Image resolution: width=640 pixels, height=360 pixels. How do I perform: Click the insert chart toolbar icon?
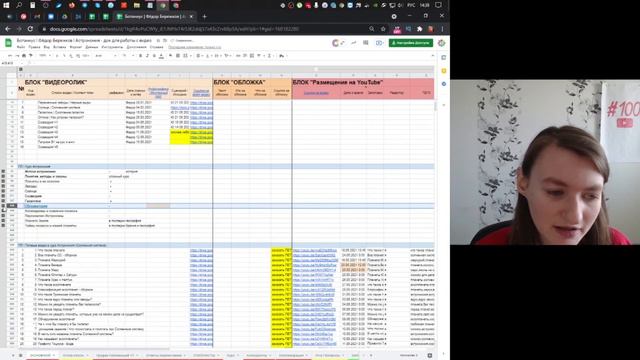pos(252,56)
